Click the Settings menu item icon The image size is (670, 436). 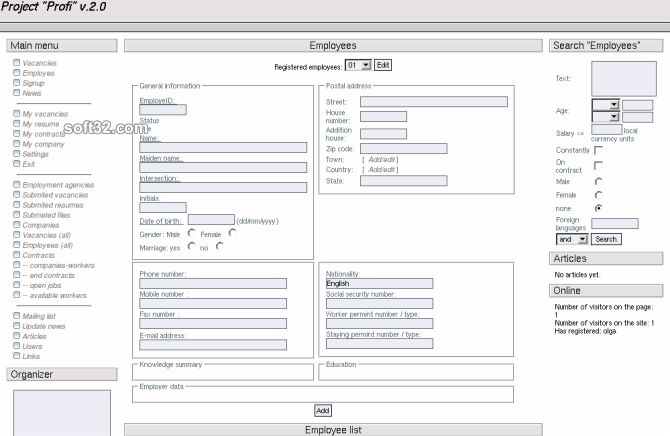[17, 154]
